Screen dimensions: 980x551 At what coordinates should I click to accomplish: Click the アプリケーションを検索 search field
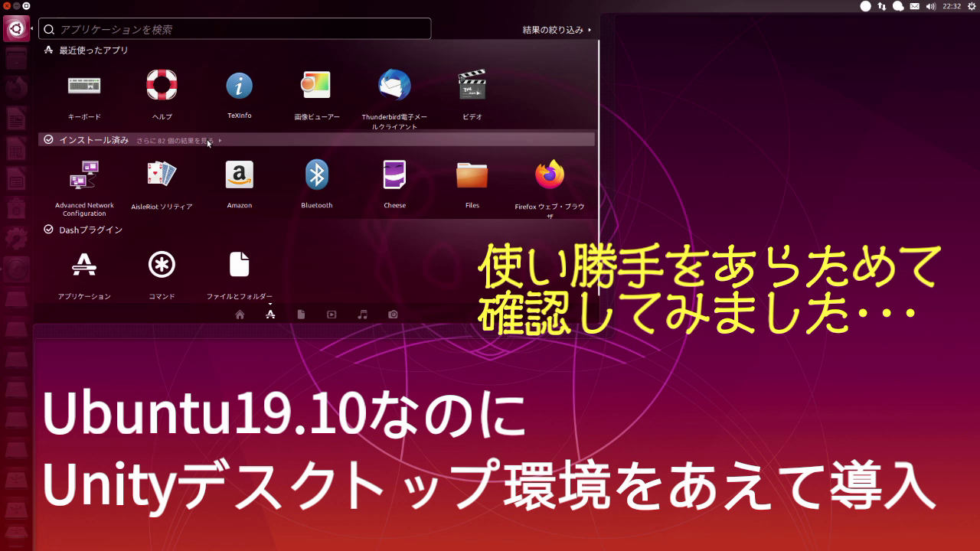[235, 29]
